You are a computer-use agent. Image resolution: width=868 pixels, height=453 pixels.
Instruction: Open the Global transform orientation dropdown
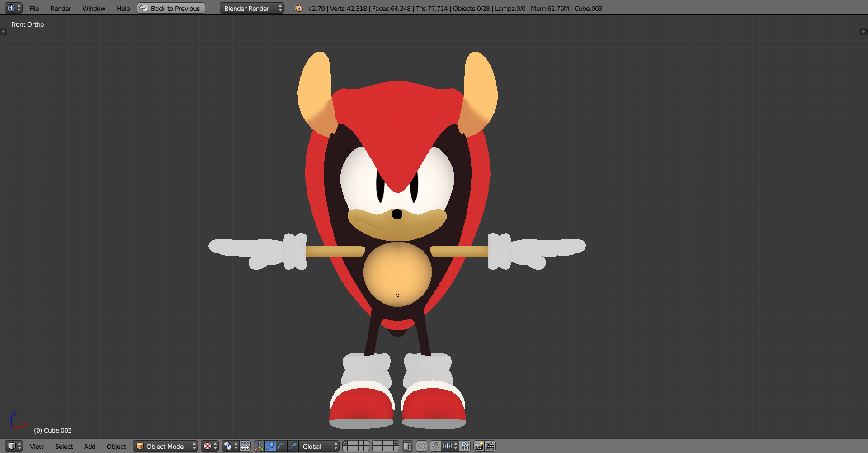[319, 446]
